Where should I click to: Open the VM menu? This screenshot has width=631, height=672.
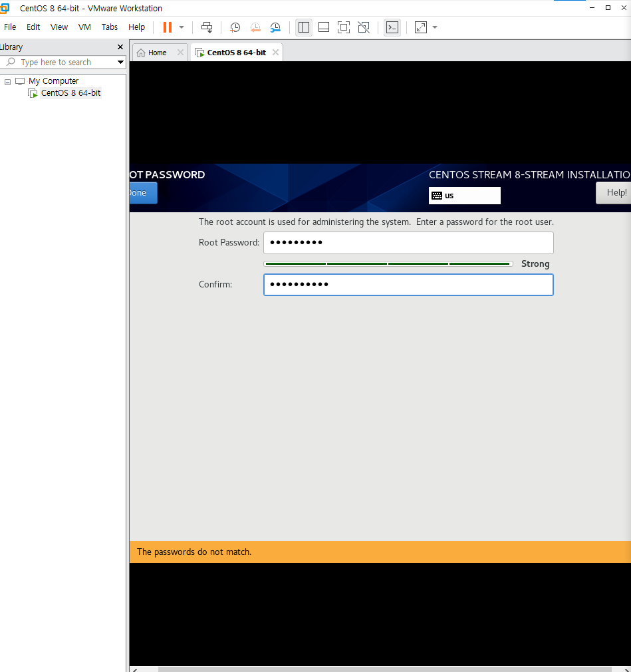[x=84, y=27]
